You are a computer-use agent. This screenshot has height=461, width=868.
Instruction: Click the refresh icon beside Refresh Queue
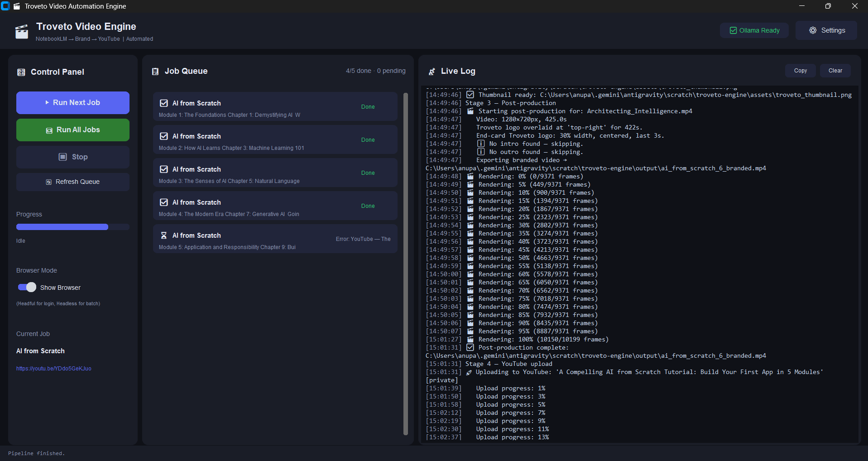[x=48, y=182]
